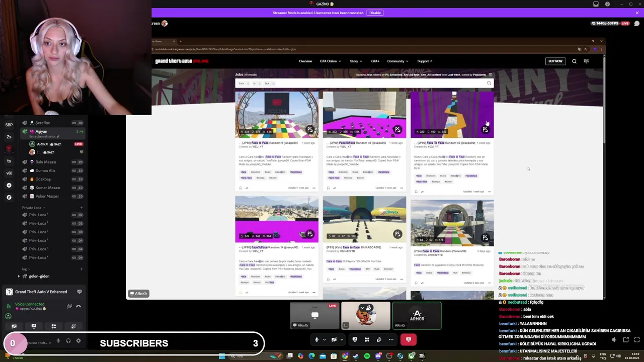Open Face to Face Random 9 thumbnail
Screen dimensions: 644x362
click(x=277, y=115)
